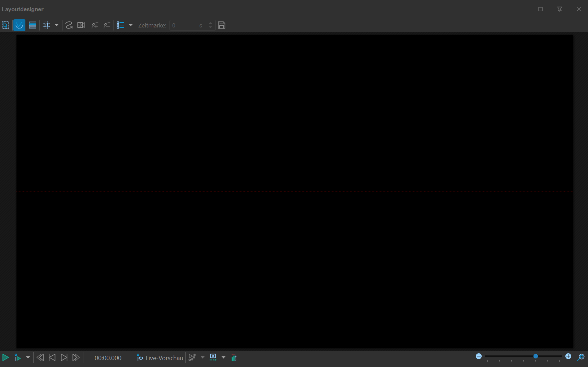Click the blue preview screen play icon
The height and width of the screenshot is (367, 588).
coord(213,357)
